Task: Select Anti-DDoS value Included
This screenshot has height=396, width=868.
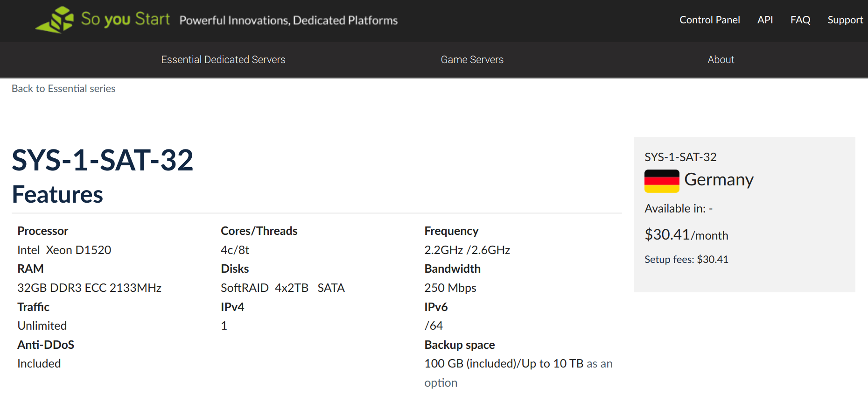Action: tap(39, 363)
